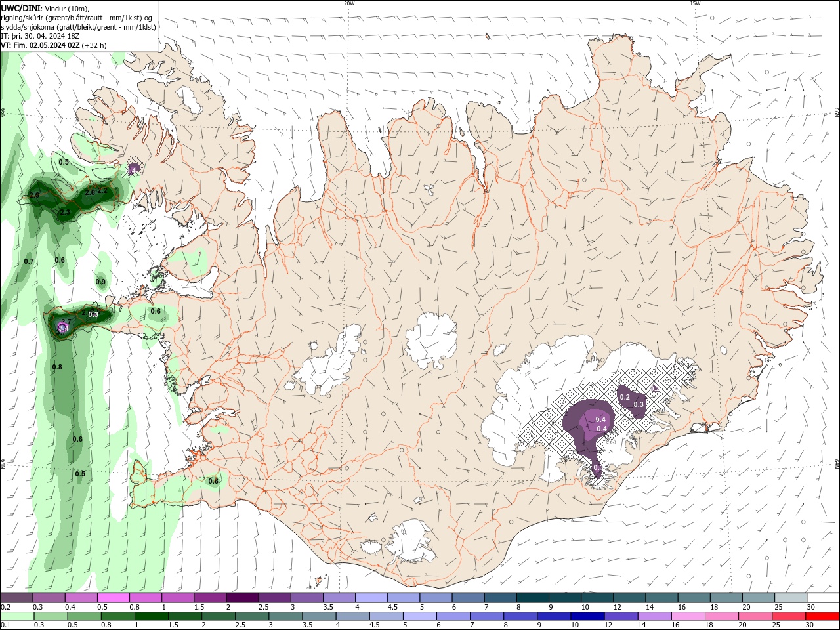Click the '2.3' precipitation value on the map

[65, 213]
